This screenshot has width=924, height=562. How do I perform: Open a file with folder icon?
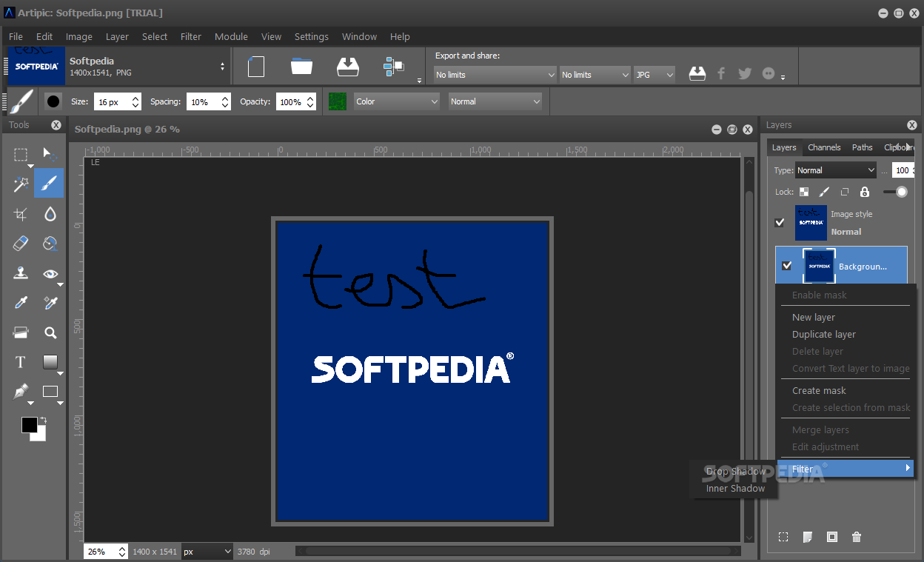301,67
